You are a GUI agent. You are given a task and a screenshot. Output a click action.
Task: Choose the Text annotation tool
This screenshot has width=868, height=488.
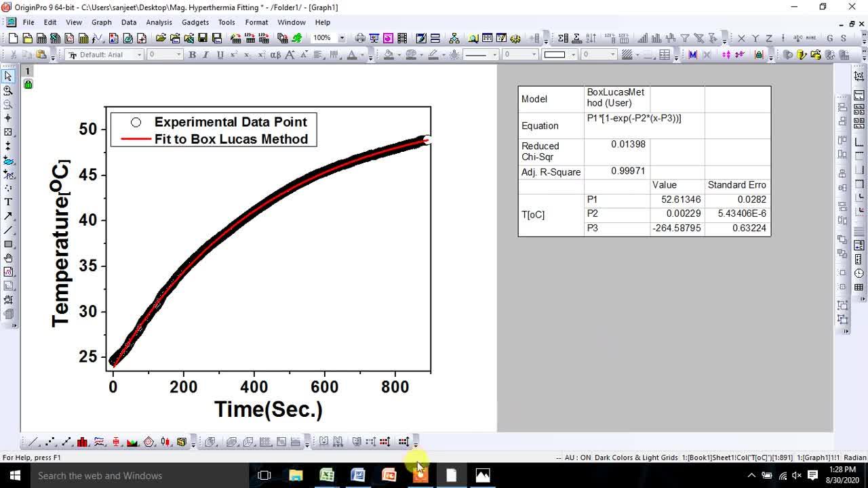coord(9,201)
